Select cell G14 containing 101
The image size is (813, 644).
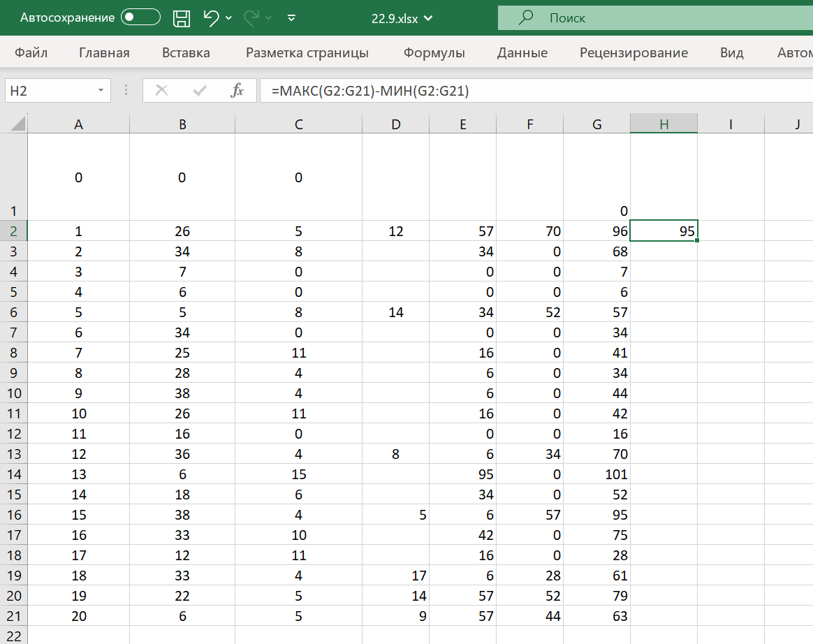coord(596,474)
